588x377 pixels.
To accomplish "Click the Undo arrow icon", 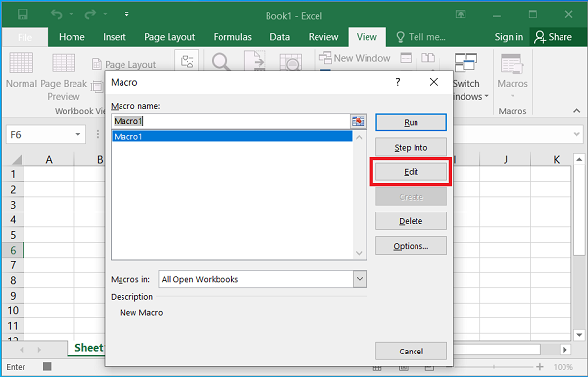I will click(57, 15).
